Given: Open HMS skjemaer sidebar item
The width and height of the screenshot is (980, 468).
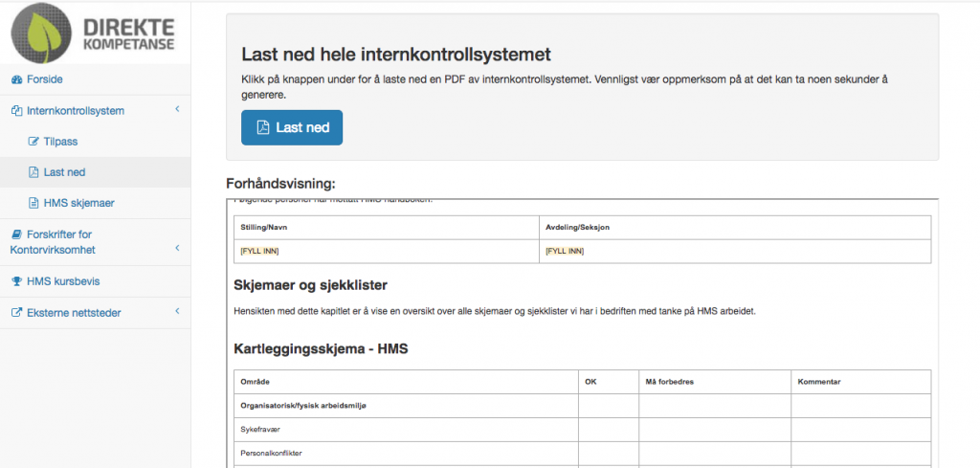Looking at the screenshot, I should [x=95, y=203].
